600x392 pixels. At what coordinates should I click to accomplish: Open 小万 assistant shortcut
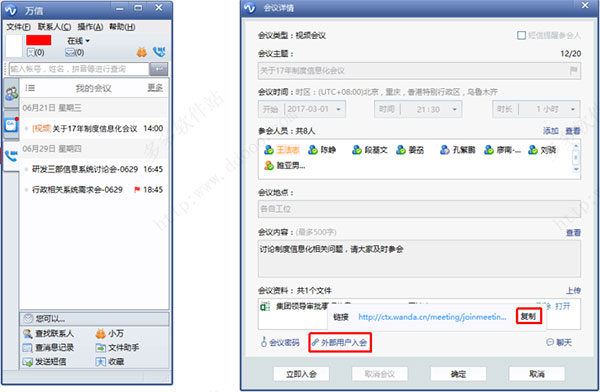tap(110, 334)
